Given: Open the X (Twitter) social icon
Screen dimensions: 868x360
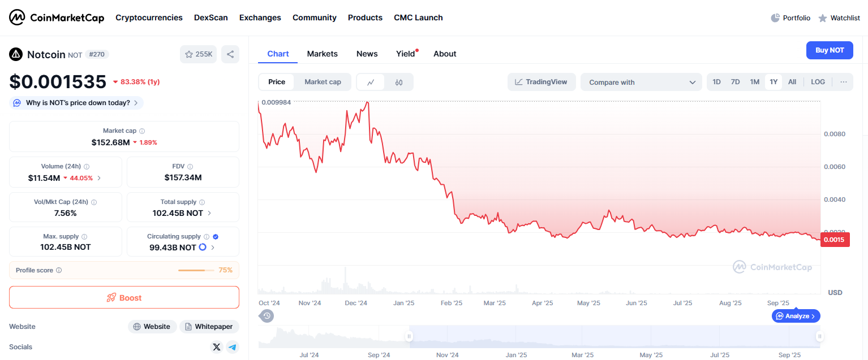Looking at the screenshot, I should coord(216,347).
